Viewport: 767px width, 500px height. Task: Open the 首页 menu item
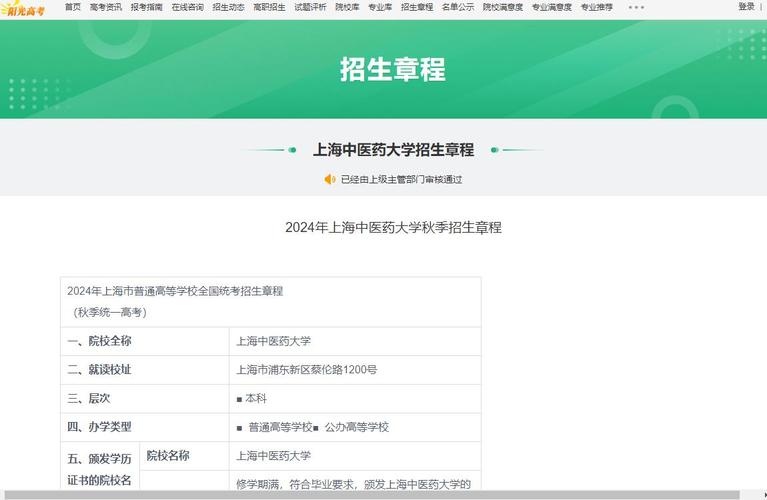coord(73,7)
